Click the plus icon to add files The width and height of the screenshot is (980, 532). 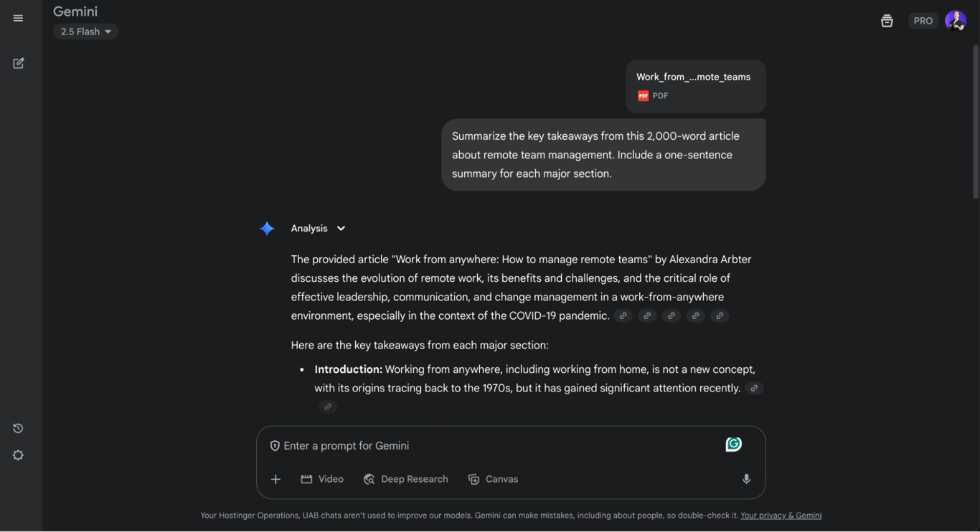pos(275,479)
